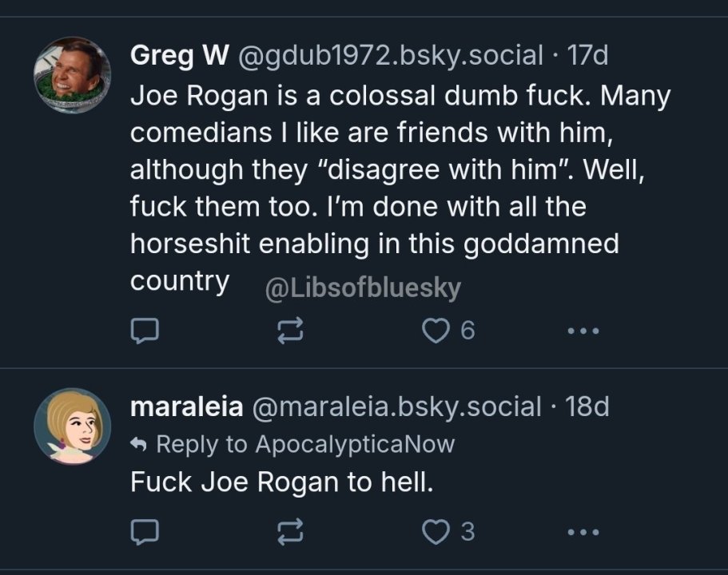Screen dimensions: 728x575
Task: Open the three-dot menu on maraleia's post
Action: [582, 532]
